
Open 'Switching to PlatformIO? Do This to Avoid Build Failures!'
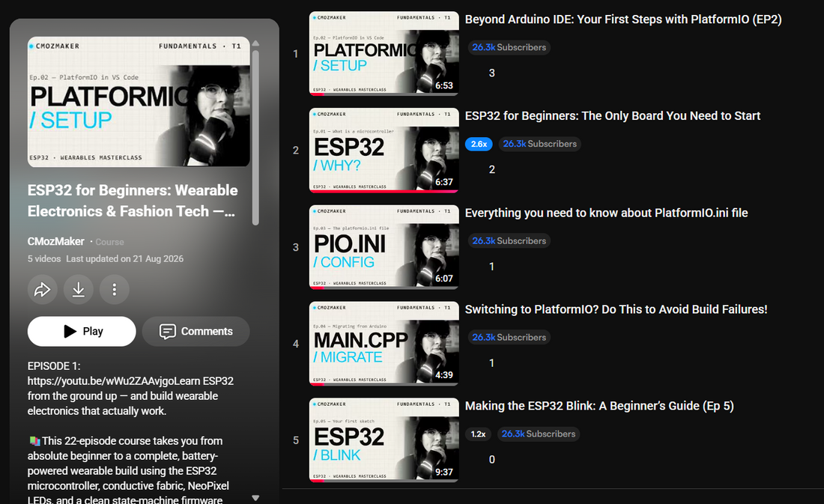[616, 309]
